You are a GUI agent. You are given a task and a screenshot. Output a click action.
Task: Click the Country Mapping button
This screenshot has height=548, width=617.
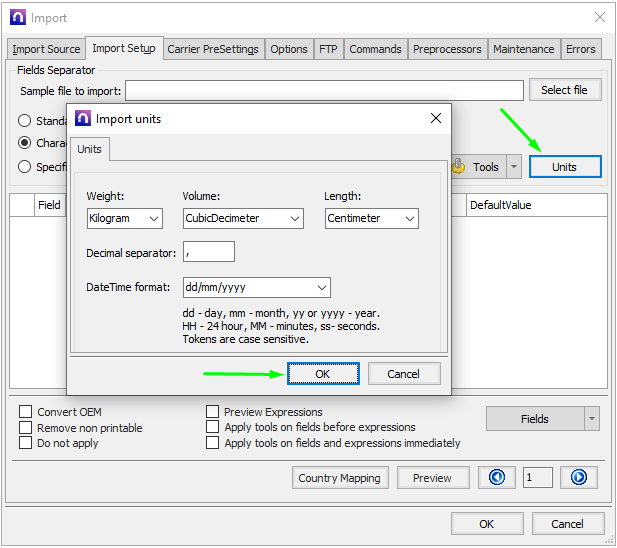coord(339,478)
